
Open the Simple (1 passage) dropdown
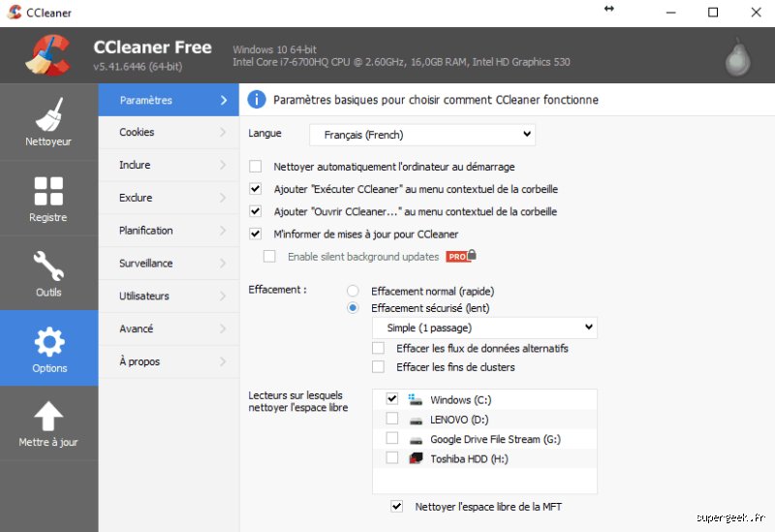(484, 328)
